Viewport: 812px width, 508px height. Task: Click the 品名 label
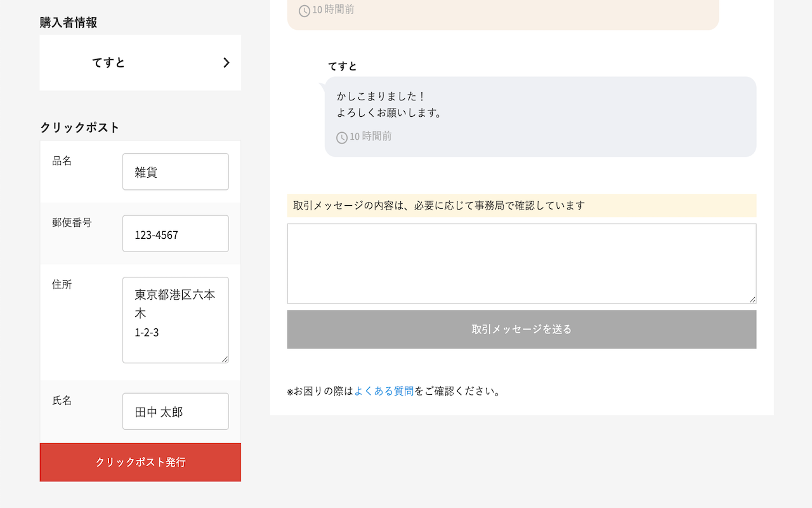click(x=62, y=161)
